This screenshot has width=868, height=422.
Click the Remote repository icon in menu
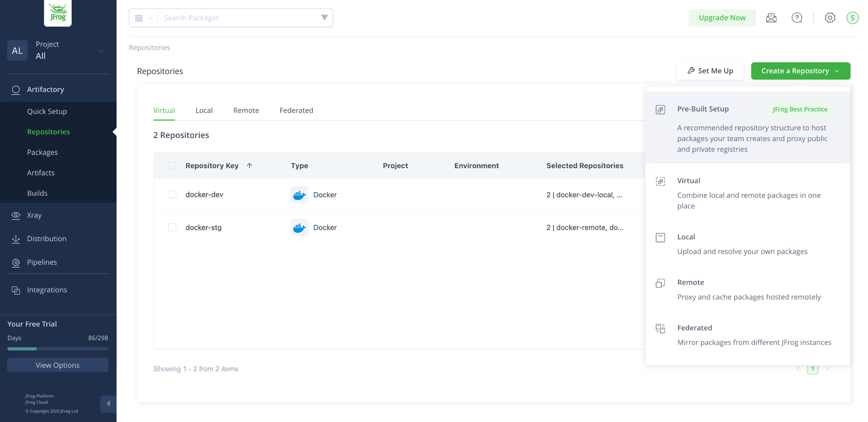pos(660,283)
